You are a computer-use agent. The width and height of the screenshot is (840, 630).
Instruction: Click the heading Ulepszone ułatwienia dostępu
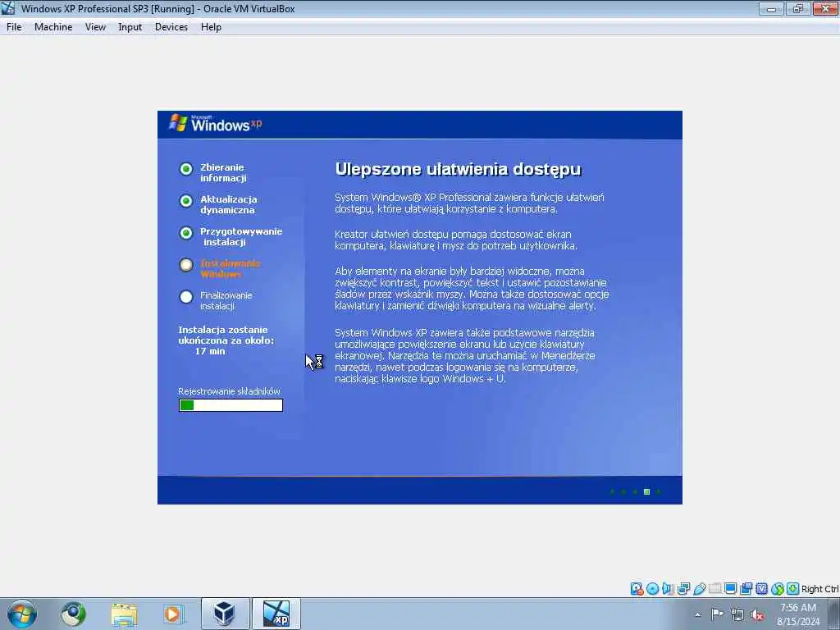pyautogui.click(x=458, y=169)
